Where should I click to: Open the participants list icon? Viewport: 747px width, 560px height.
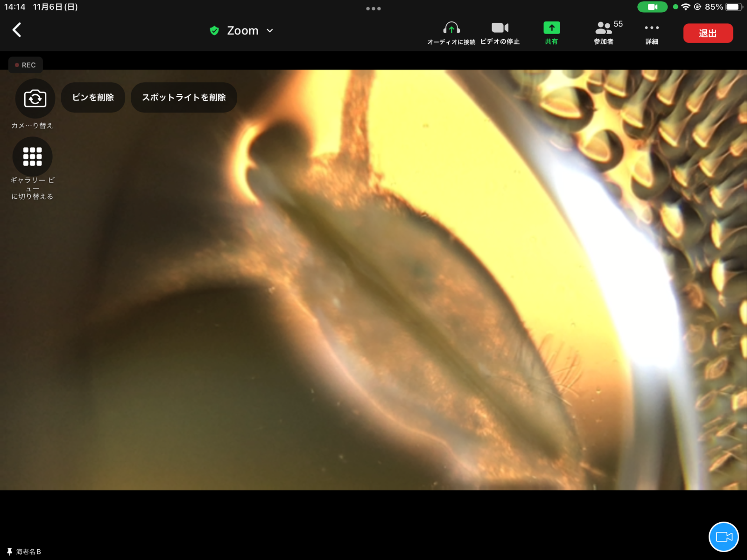click(604, 29)
